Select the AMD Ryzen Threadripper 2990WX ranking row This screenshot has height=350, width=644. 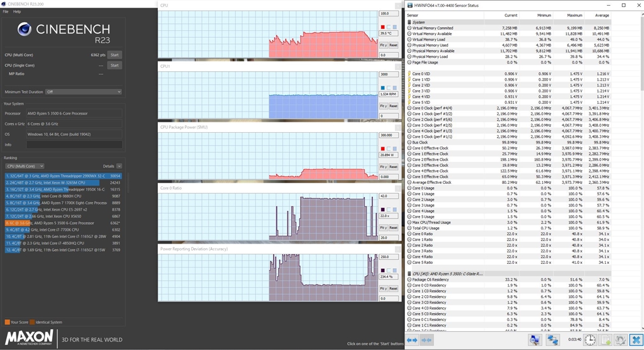click(x=64, y=176)
